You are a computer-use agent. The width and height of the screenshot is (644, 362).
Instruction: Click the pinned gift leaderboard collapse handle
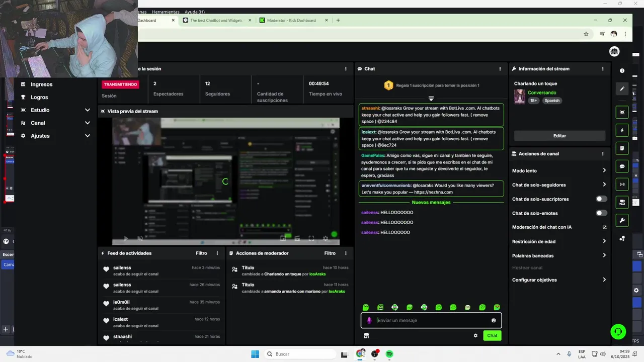coord(431,99)
